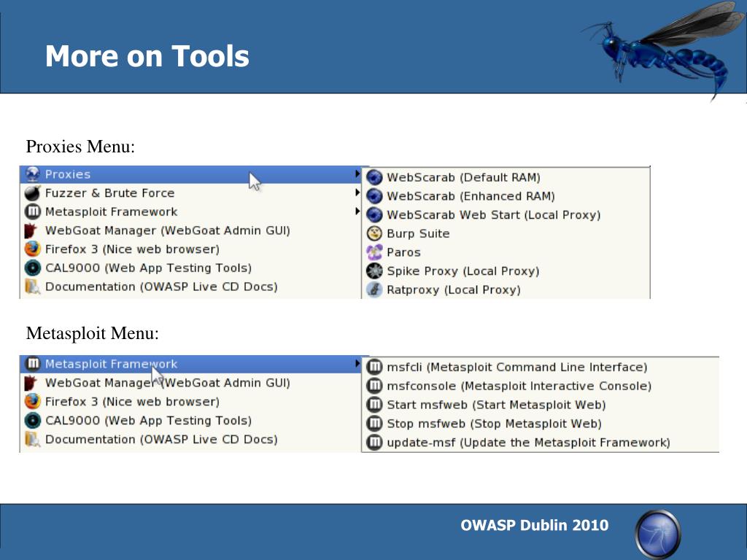
Task: Click the Burp Suite face icon
Action: (x=374, y=233)
